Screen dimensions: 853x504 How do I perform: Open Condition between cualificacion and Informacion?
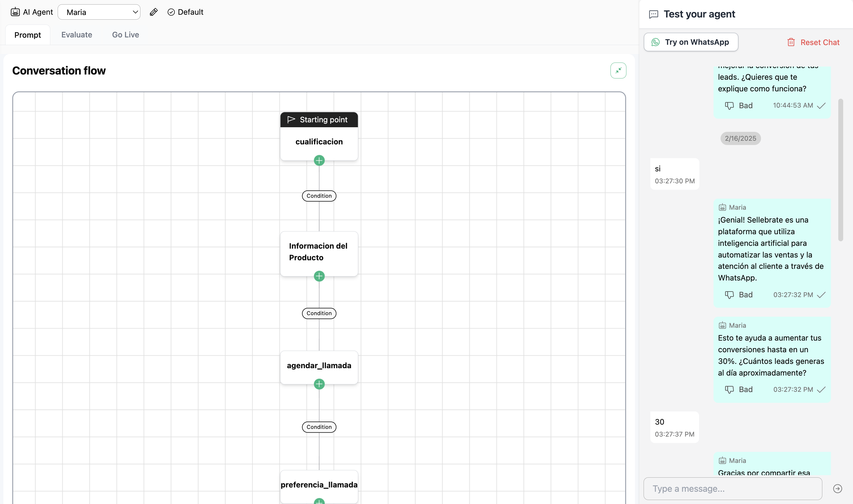point(319,196)
